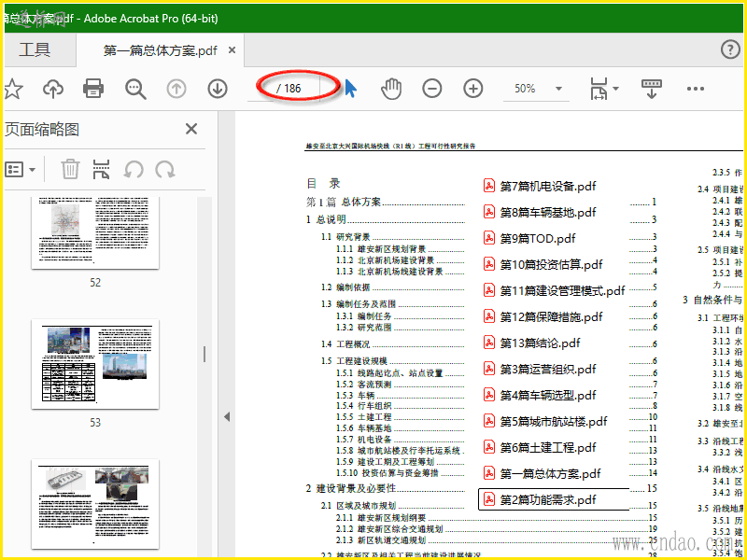Print the document with the printer icon
This screenshot has width=747, height=560.
tap(93, 89)
